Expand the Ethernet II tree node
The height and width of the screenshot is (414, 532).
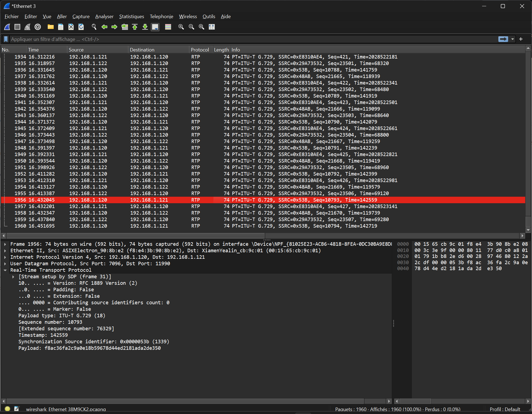(5, 251)
